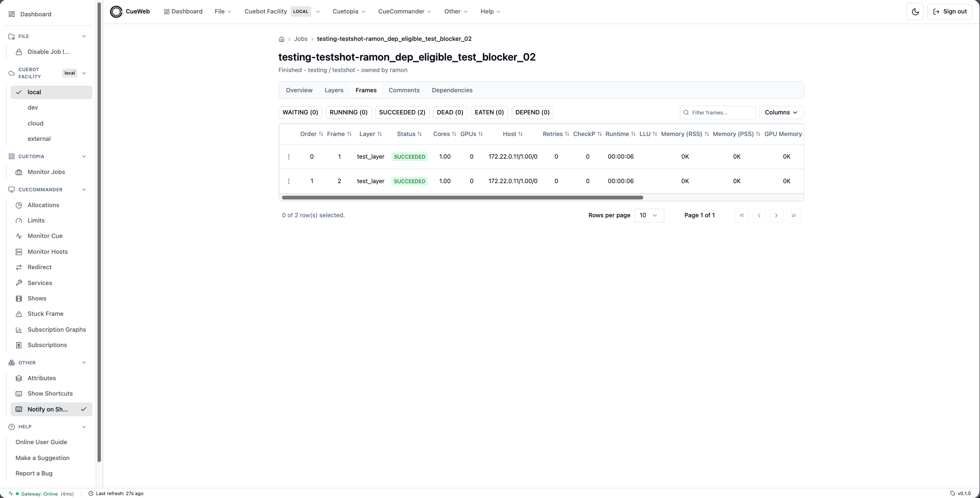The height and width of the screenshot is (498, 980).
Task: Click Jobs breadcrumb link
Action: (x=301, y=39)
